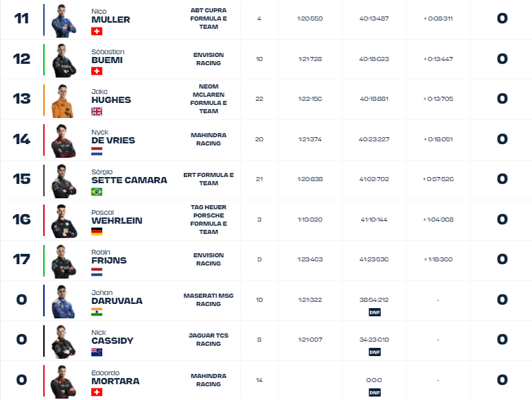
Task: Click the India flag under Jehan Daruvala
Action: 97,312
